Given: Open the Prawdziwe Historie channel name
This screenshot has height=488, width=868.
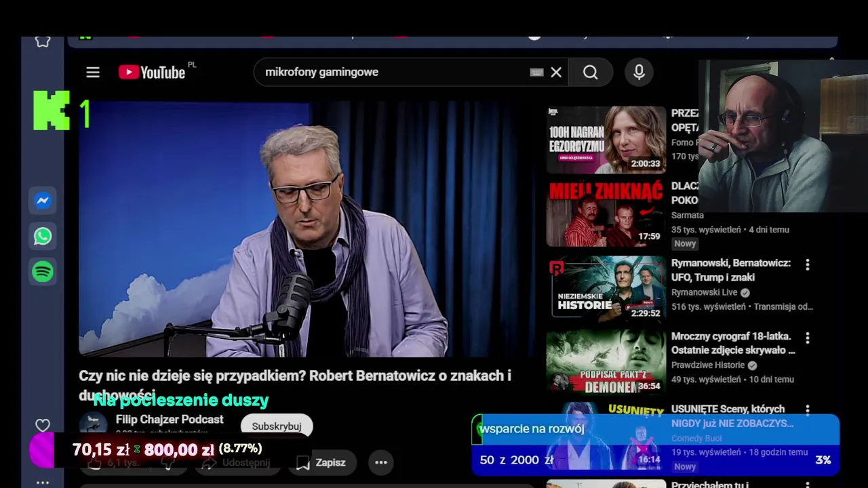Looking at the screenshot, I should tap(707, 365).
